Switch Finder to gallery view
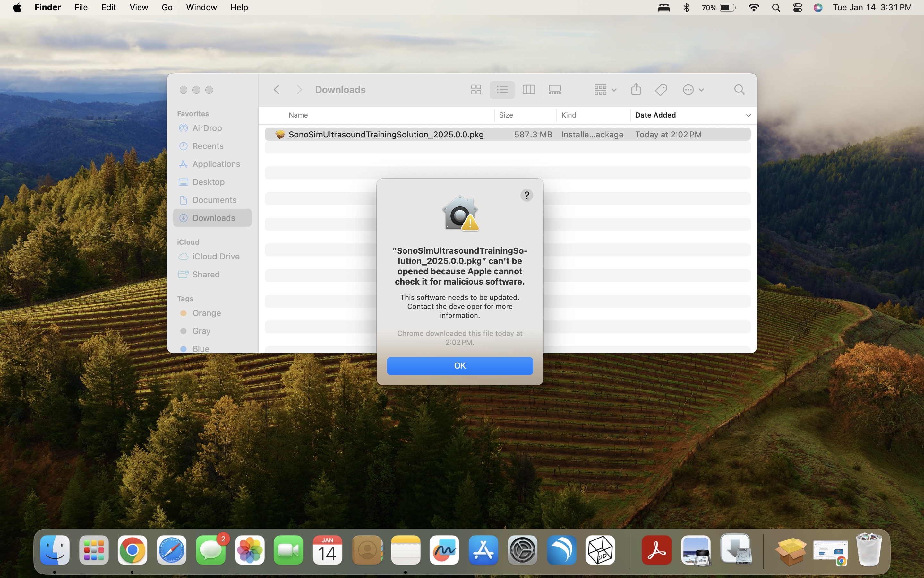 point(555,90)
